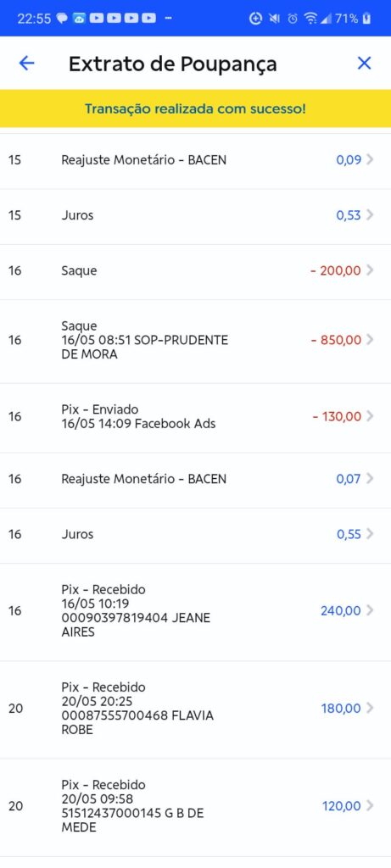Screen dimensions: 391x868
Task: Tap the success message yellow banner
Action: (x=195, y=108)
